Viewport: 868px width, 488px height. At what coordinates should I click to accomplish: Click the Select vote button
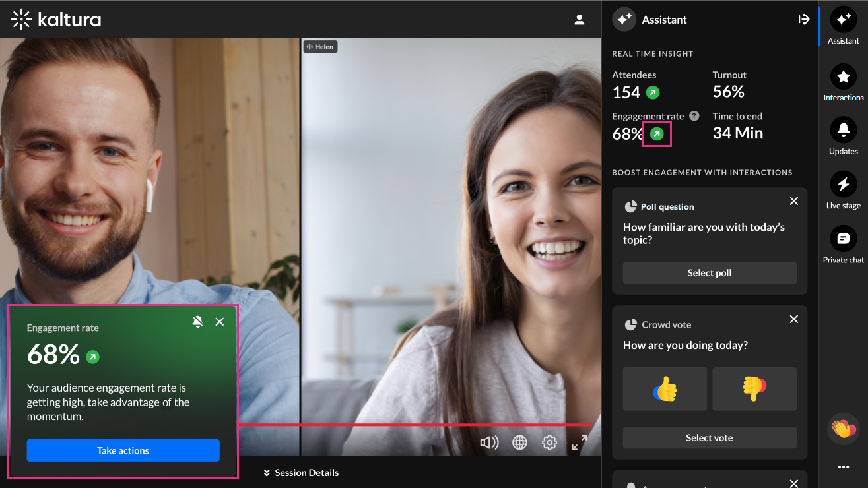[x=710, y=438]
